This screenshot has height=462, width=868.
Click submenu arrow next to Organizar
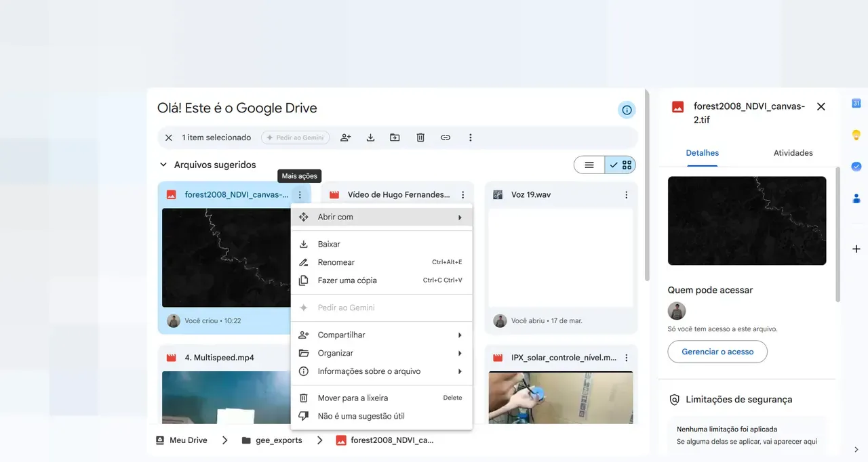pos(460,354)
